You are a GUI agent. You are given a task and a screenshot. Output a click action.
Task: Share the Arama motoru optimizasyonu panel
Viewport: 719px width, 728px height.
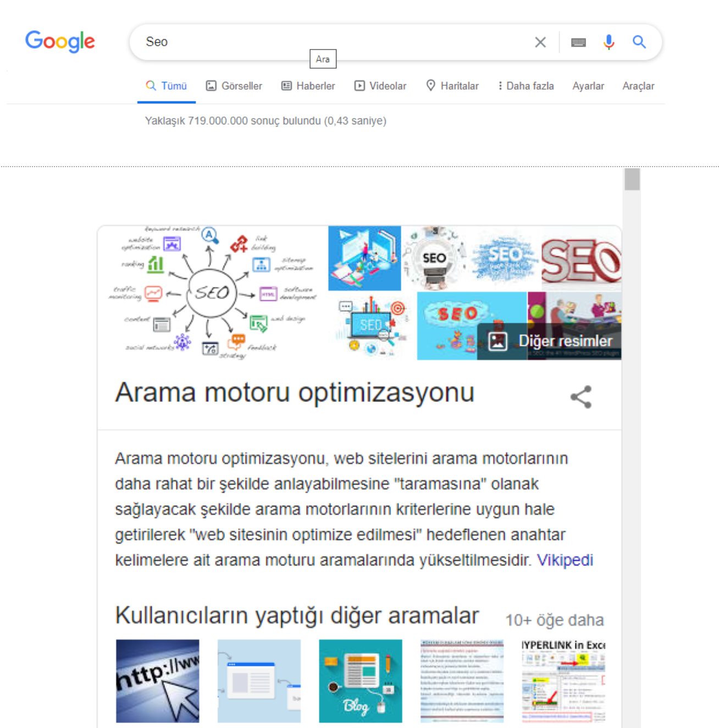[x=581, y=396]
